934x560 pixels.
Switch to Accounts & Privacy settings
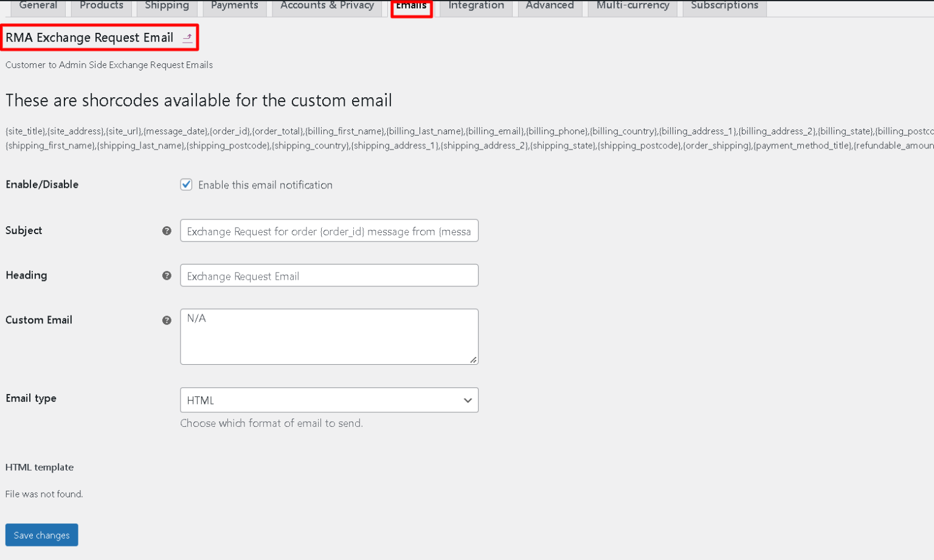click(327, 5)
